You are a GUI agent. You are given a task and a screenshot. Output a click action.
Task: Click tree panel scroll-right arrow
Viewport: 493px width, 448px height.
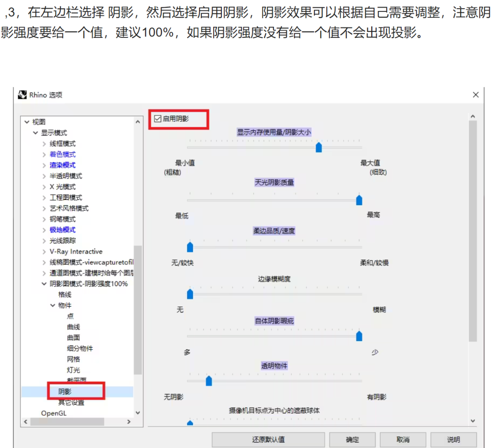[x=129, y=422]
